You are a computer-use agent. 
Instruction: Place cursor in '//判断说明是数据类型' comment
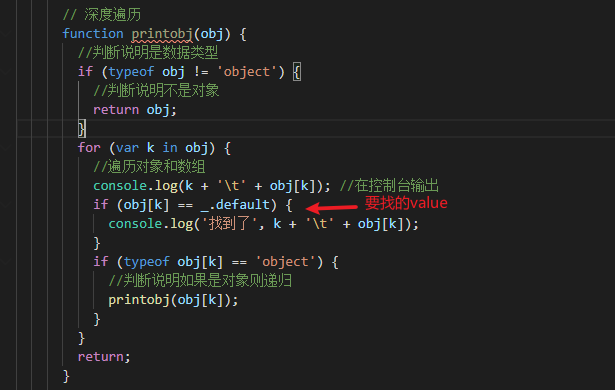(x=148, y=53)
